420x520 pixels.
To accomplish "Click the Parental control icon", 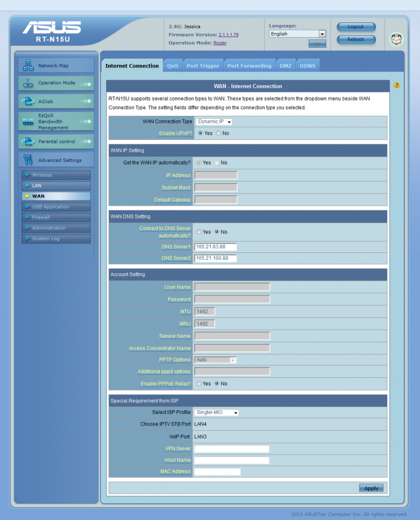I will point(28,142).
